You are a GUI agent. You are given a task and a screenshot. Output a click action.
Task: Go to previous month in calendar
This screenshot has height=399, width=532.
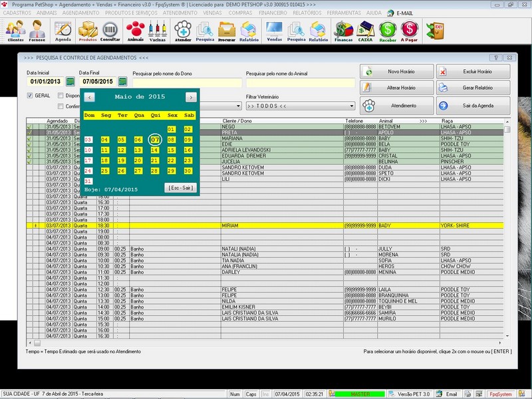tap(89, 97)
